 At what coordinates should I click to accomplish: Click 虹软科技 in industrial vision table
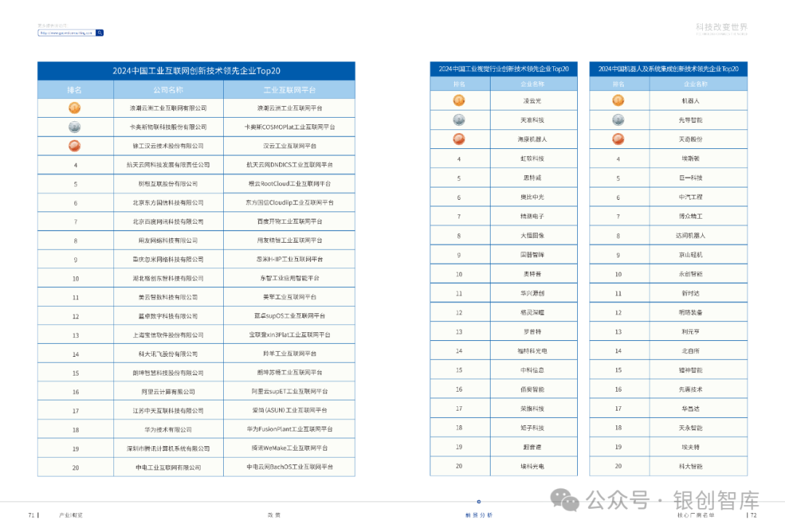pos(532,158)
